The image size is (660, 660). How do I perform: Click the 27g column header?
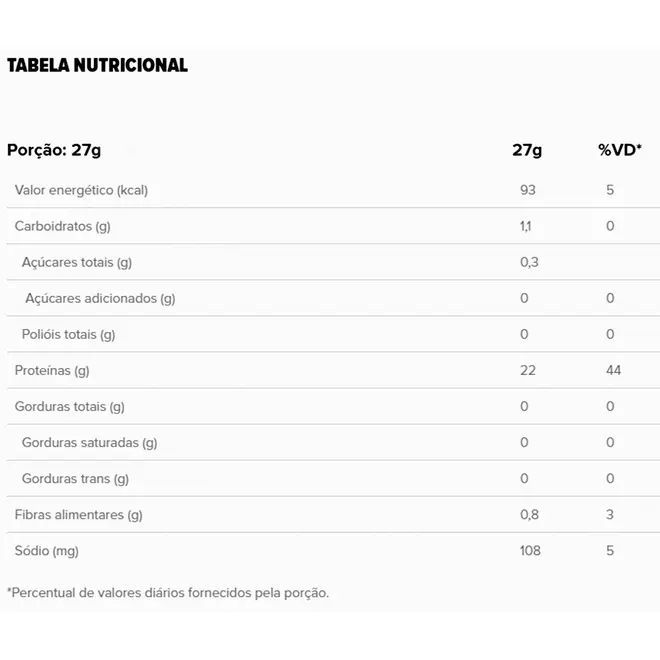[527, 150]
